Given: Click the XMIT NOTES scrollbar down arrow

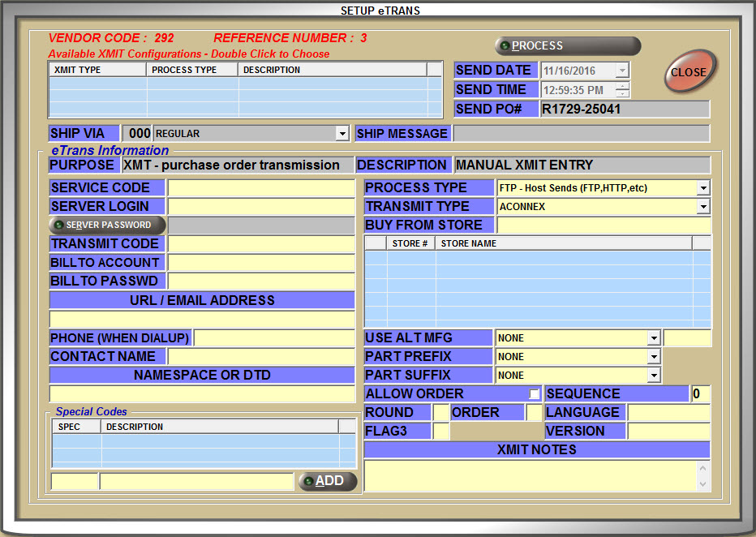Looking at the screenshot, I should pyautogui.click(x=702, y=484).
